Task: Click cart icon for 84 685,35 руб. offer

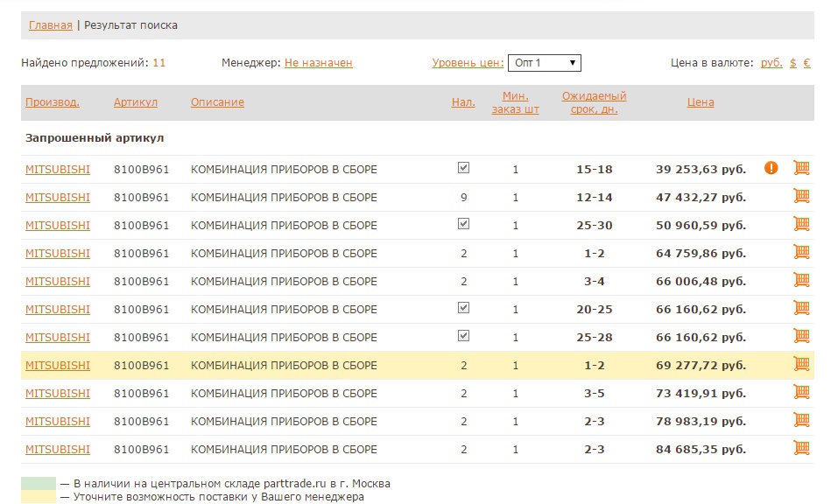Action: coord(800,449)
